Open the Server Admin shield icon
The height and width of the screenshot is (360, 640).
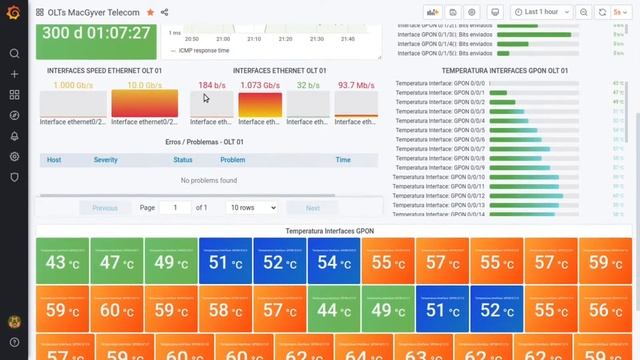coord(14,177)
